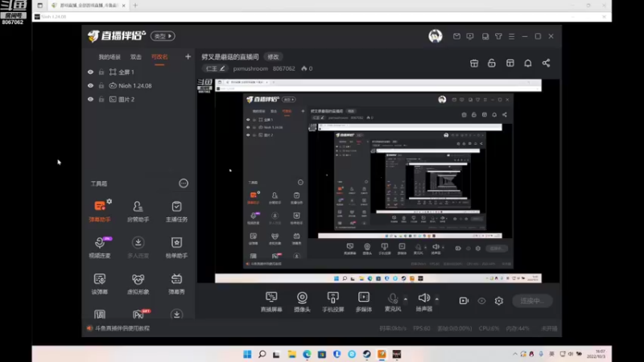Open Steam from the taskbar
Image resolution: width=644 pixels, height=362 pixels.
[x=367, y=354]
